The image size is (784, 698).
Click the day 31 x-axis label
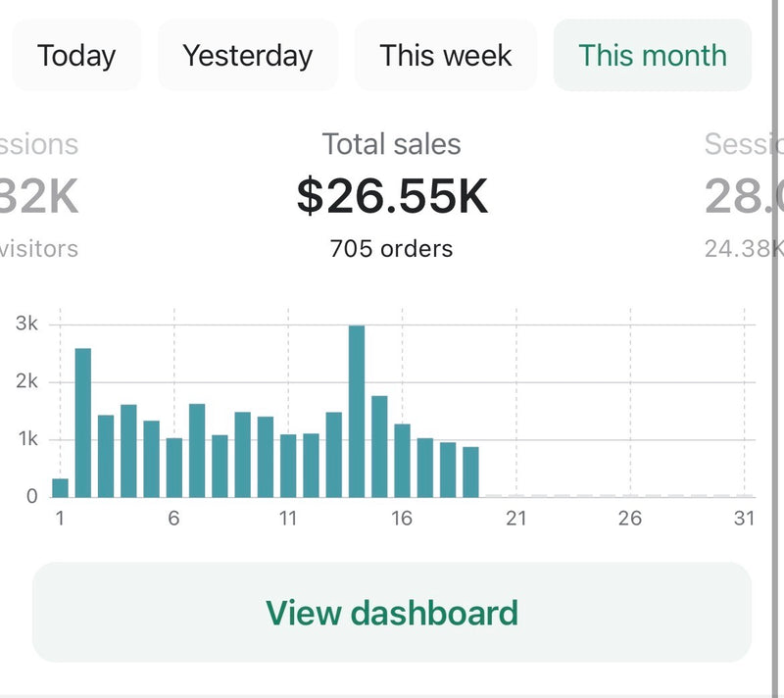[744, 518]
